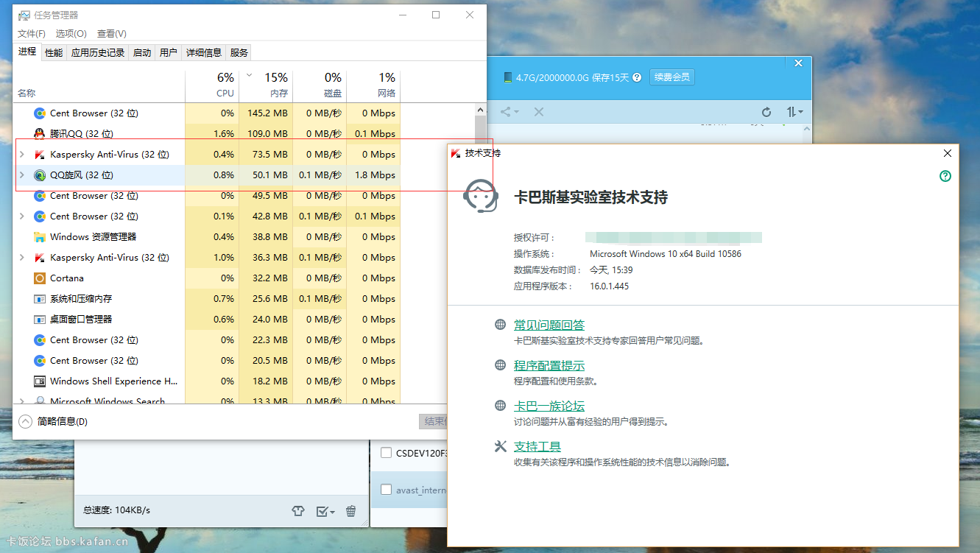Open the sort order dropdown in QQ旋风
Screen dimensions: 980x553
(794, 112)
